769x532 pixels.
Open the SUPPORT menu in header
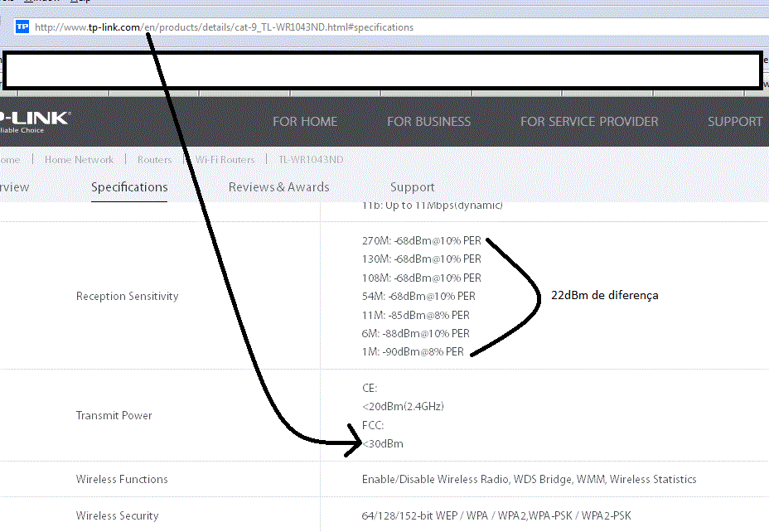point(735,121)
